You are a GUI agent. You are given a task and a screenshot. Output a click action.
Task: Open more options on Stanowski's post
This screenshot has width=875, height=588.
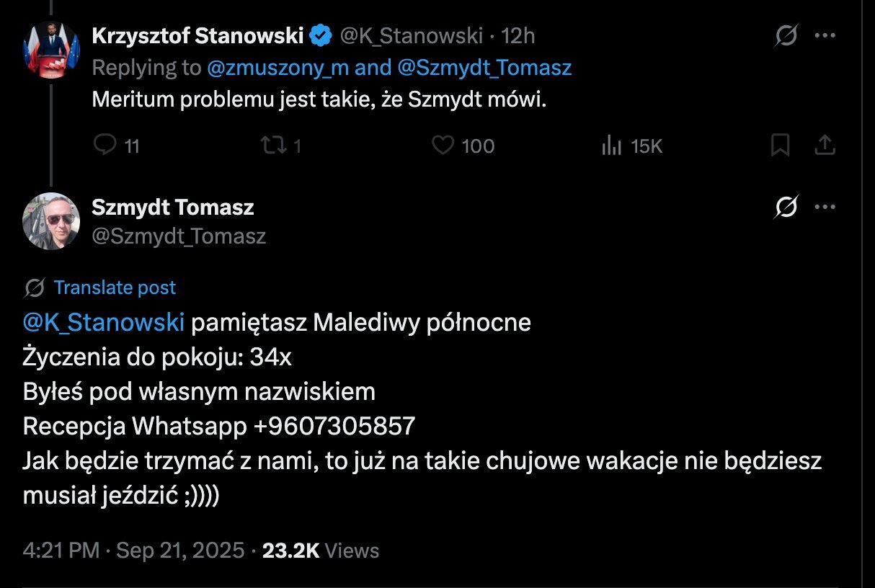pos(825,35)
